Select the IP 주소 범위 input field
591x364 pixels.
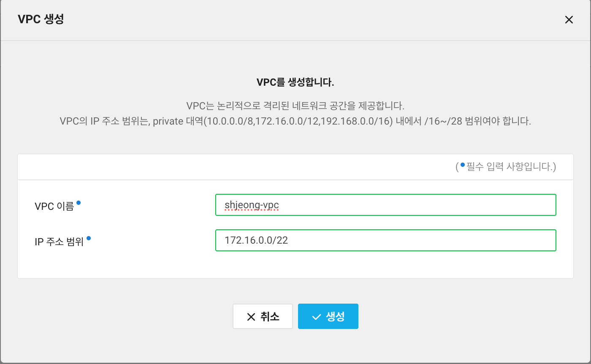(385, 240)
